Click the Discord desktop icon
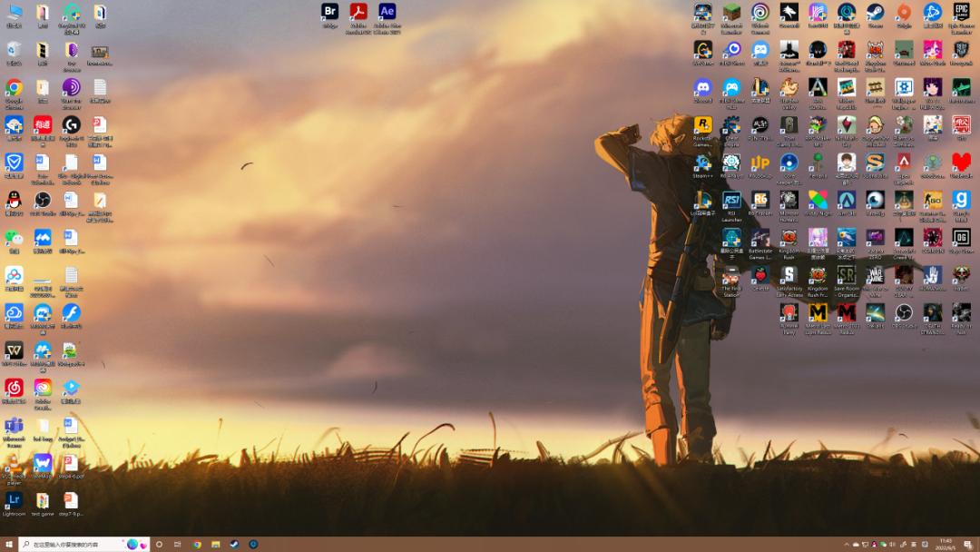The height and width of the screenshot is (552, 980). (702, 88)
